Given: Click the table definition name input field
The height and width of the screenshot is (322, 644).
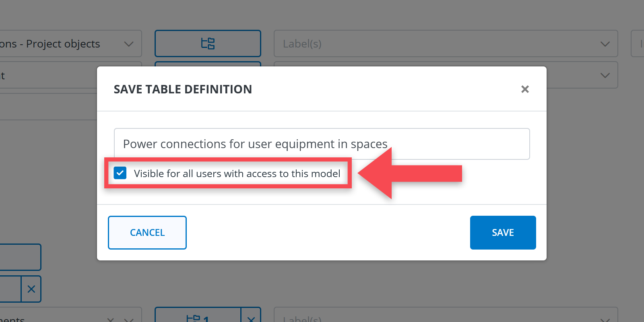Looking at the screenshot, I should click(x=321, y=144).
